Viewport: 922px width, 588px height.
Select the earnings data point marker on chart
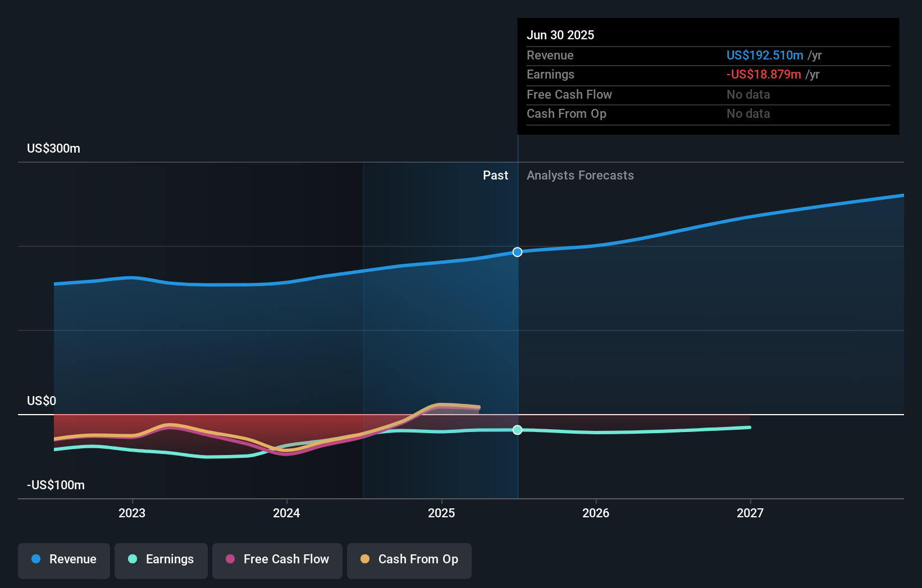(517, 430)
